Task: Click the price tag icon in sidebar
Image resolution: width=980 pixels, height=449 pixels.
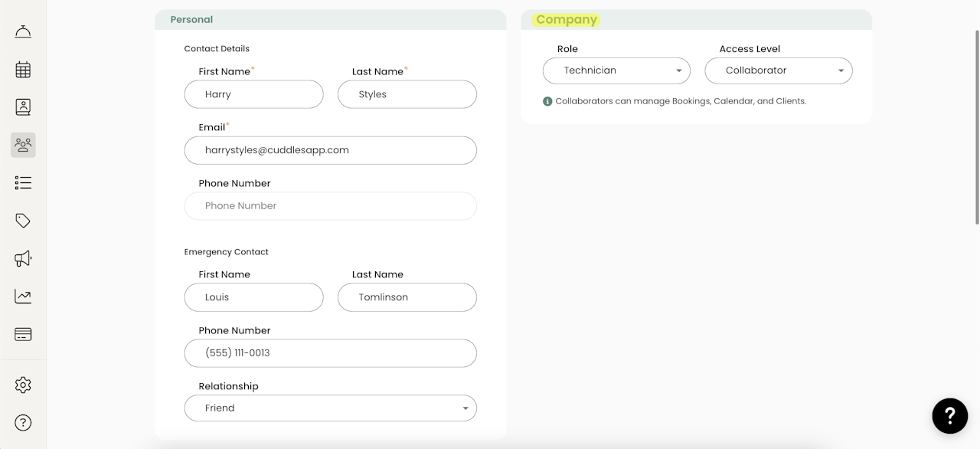Action: tap(23, 221)
